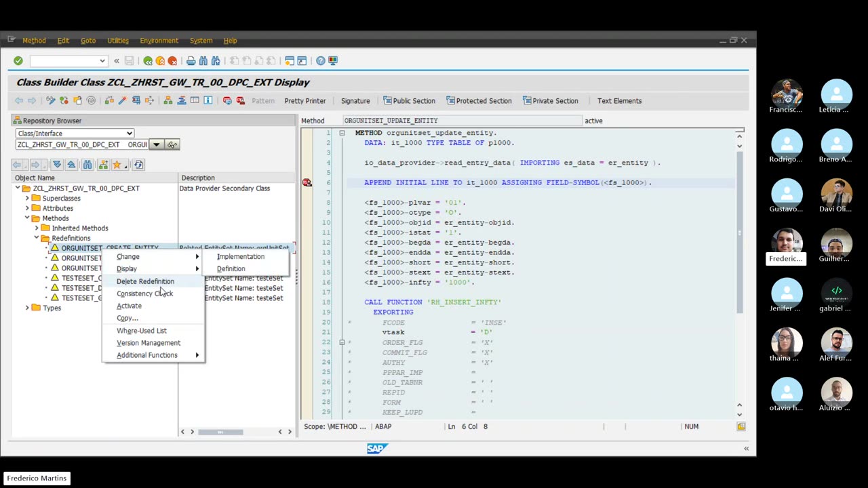The height and width of the screenshot is (488, 868).
Task: Choose Implementation in the Change submenu
Action: click(x=241, y=257)
